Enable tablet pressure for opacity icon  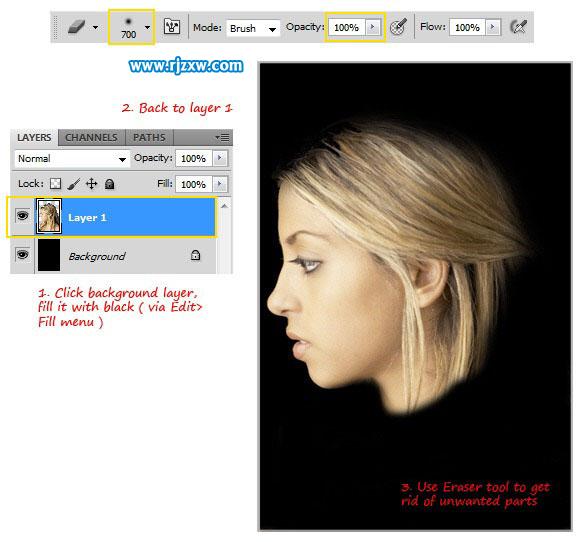coord(399,27)
